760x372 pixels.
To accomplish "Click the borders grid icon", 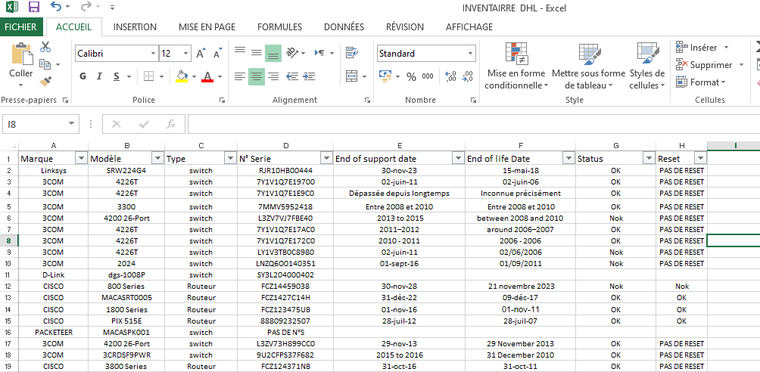I will point(149,76).
